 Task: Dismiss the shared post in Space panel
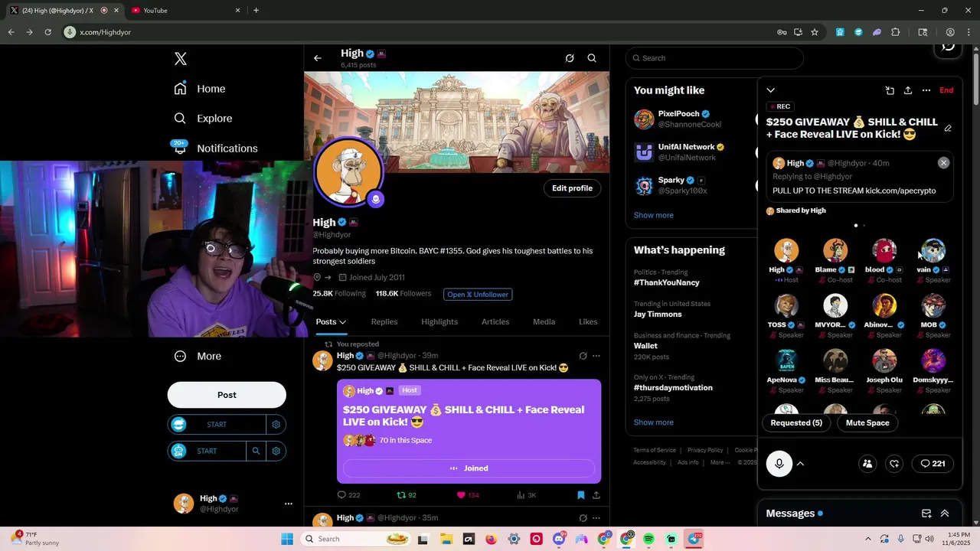(944, 163)
